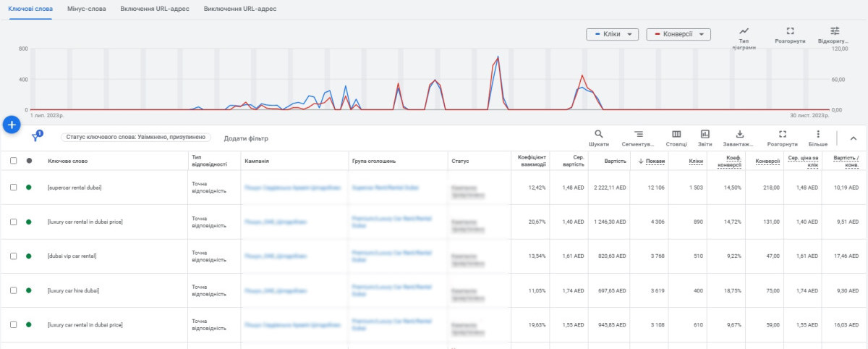Open the Більше three-dot menu

click(818, 134)
